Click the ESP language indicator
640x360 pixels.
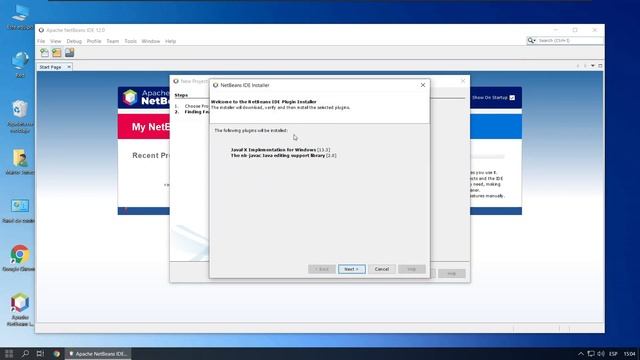(613, 353)
